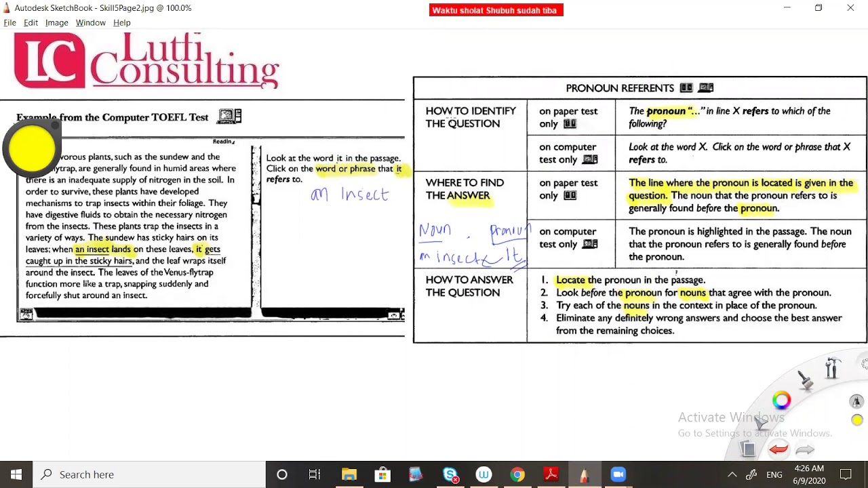Open File Explorer from the taskbar

click(x=349, y=474)
